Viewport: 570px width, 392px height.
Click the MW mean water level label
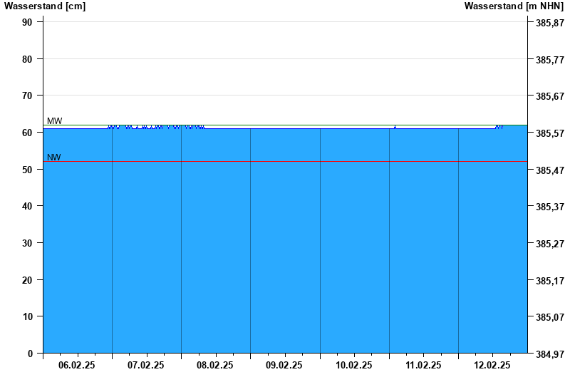click(x=54, y=121)
